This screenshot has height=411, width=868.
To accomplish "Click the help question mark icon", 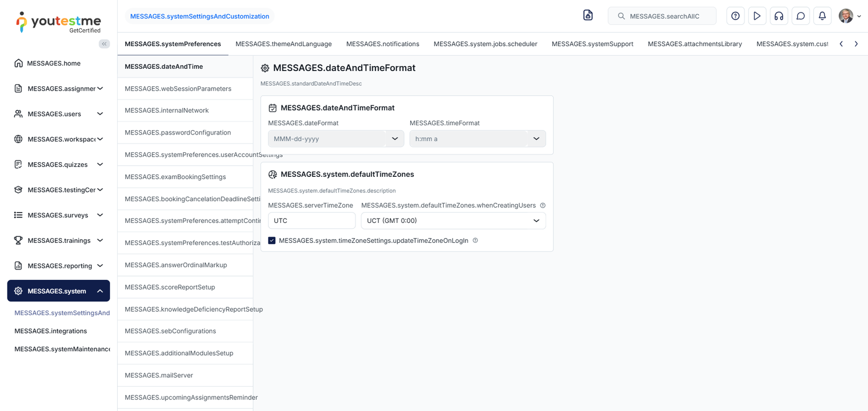I will tap(735, 16).
